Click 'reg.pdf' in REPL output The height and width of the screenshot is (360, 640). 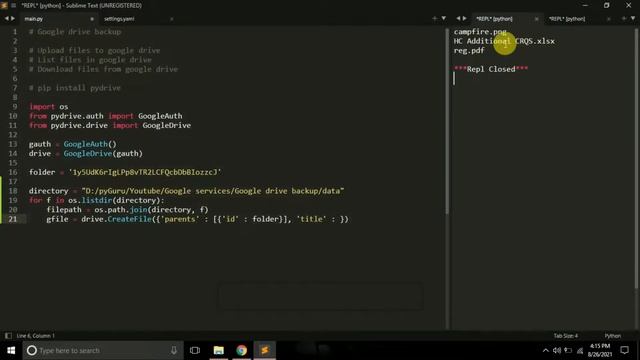[x=469, y=51]
